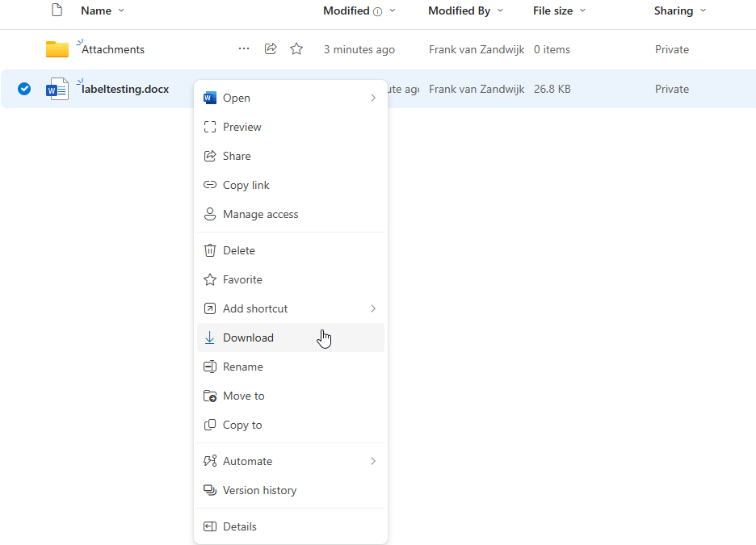
Task: Open the Sharing column dropdown
Action: coord(703,10)
